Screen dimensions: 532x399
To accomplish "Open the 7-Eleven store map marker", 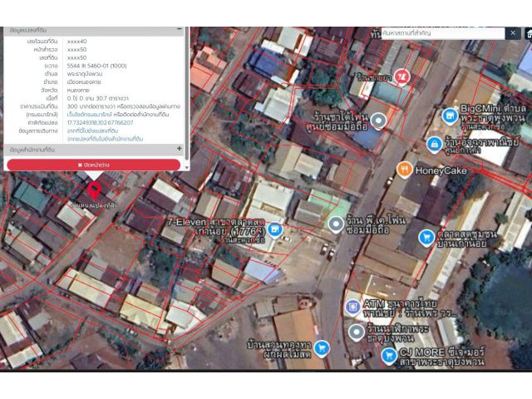I will tap(275, 229).
